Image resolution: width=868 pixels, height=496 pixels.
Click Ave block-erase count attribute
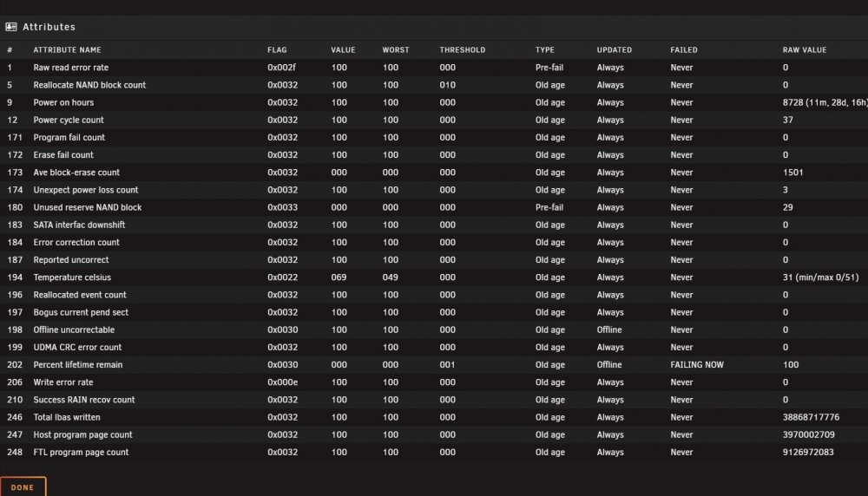click(76, 173)
